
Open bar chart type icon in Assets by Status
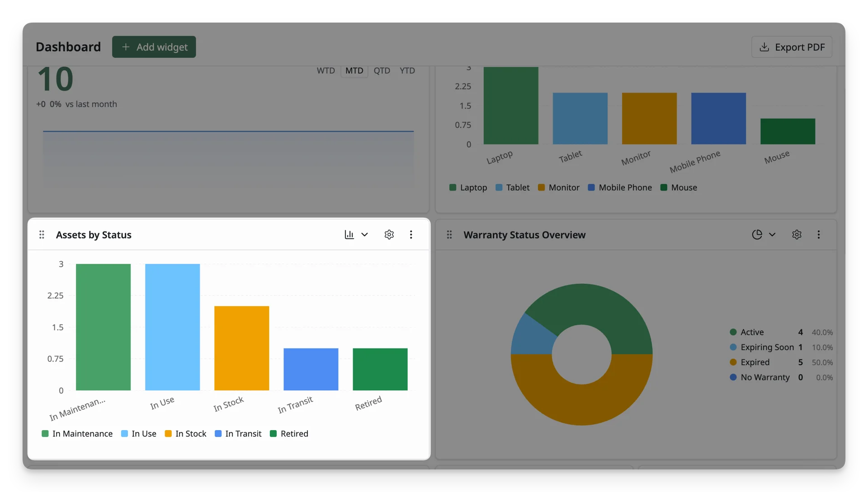(x=349, y=234)
